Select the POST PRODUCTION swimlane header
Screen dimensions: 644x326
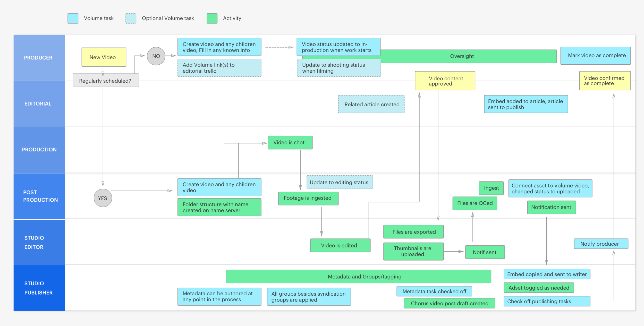[x=39, y=196]
